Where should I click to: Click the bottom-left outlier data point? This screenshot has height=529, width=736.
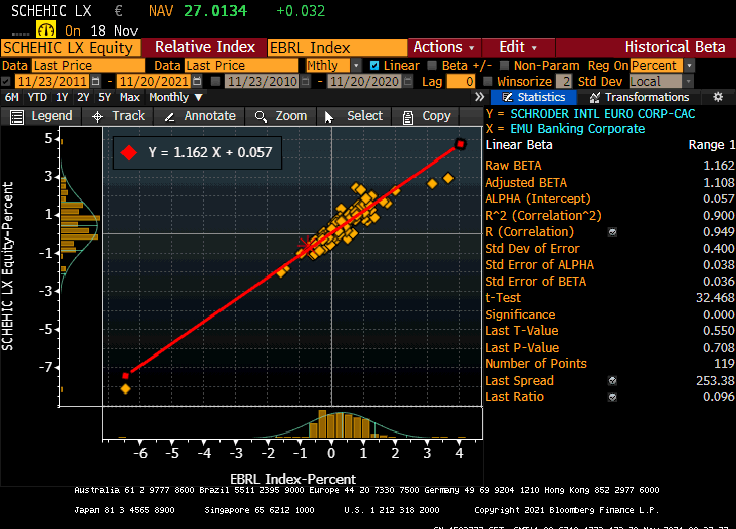(x=125, y=389)
